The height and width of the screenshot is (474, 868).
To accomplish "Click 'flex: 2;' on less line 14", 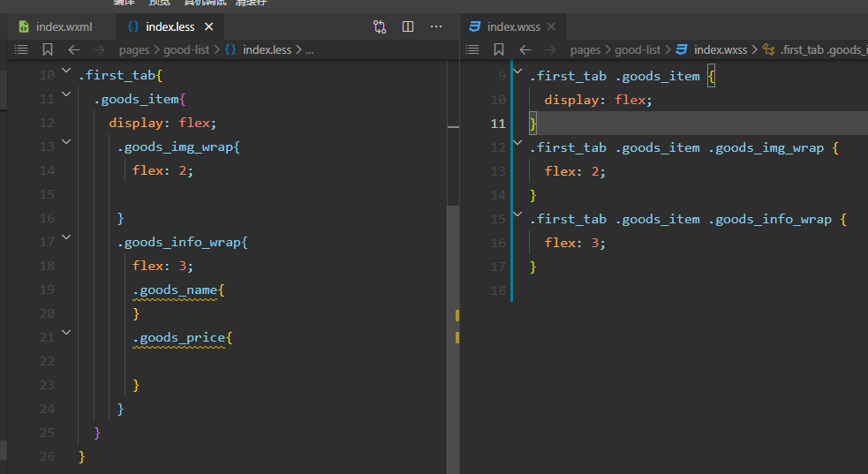I will (162, 170).
